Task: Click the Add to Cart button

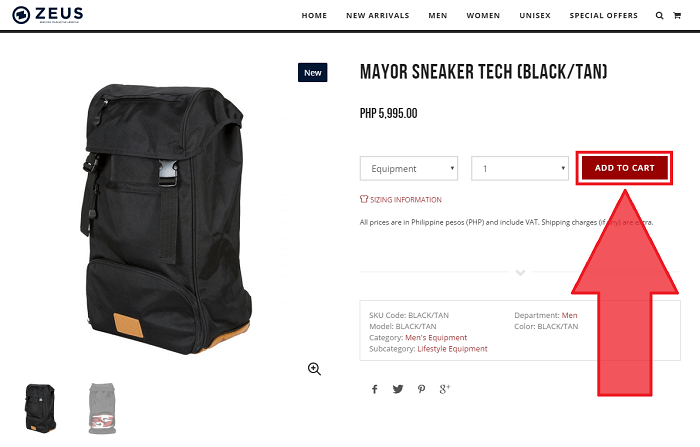Action: pos(624,168)
